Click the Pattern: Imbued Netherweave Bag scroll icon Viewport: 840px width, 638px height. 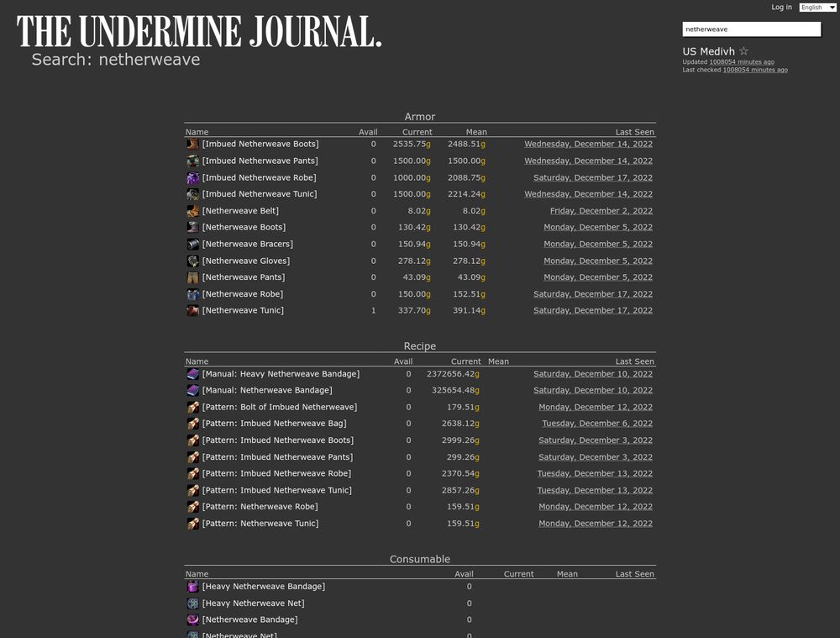coord(192,424)
